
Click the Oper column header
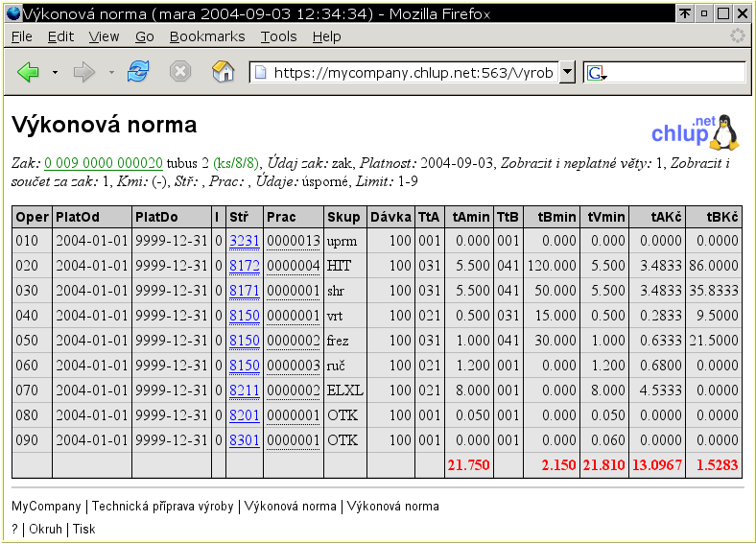tap(32, 217)
